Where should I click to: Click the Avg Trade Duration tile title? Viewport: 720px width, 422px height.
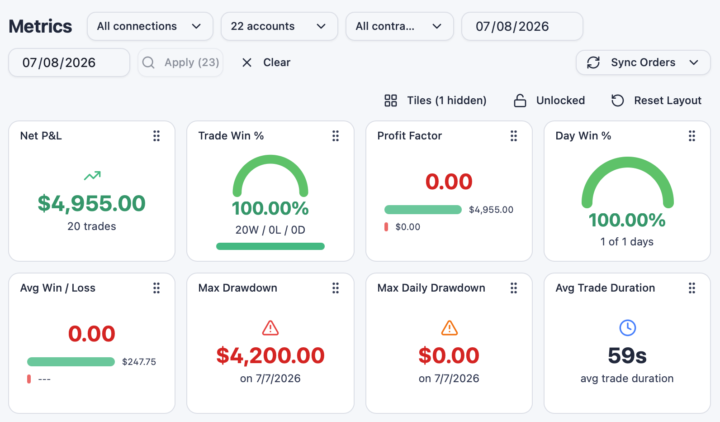point(605,288)
